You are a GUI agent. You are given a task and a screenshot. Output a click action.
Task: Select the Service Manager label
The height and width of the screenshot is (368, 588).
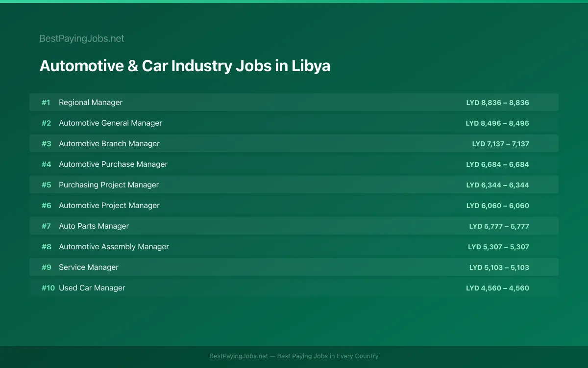pyautogui.click(x=89, y=267)
